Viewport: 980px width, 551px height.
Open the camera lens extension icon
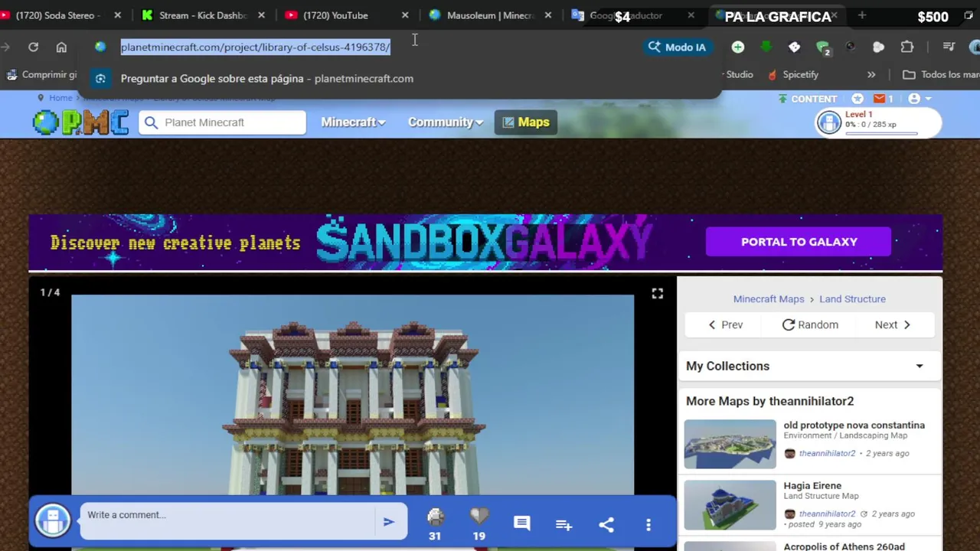point(850,47)
